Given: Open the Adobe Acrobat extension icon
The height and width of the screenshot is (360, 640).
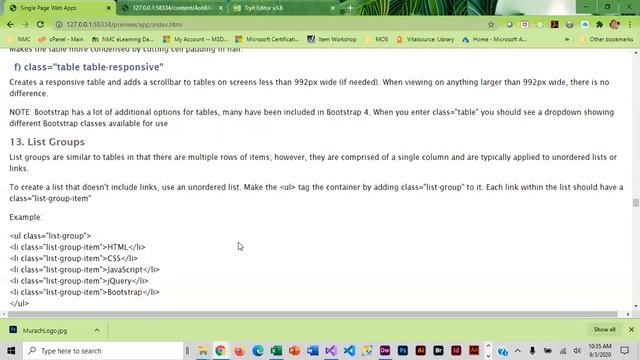Looking at the screenshot, I should click(554, 24).
